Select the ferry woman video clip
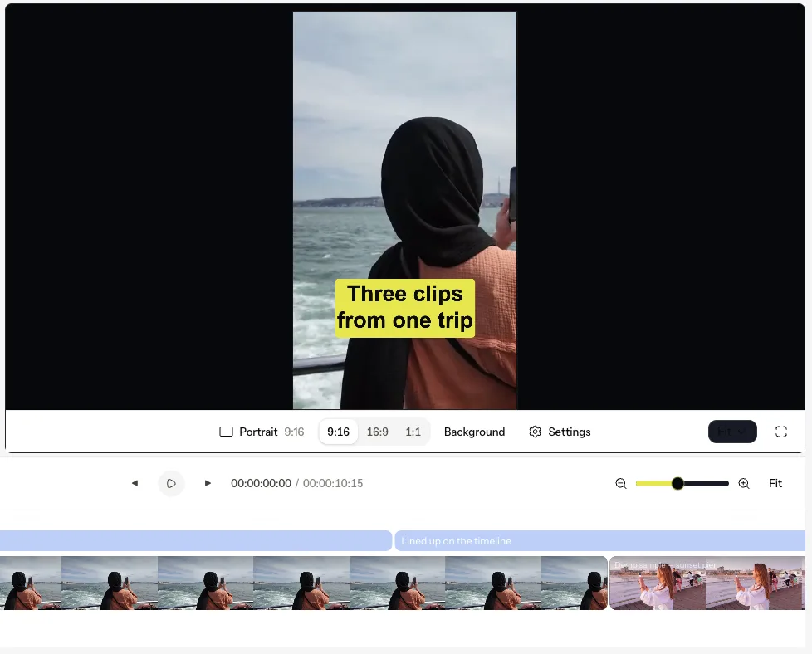Viewport: 812px width, 654px height. [x=304, y=583]
